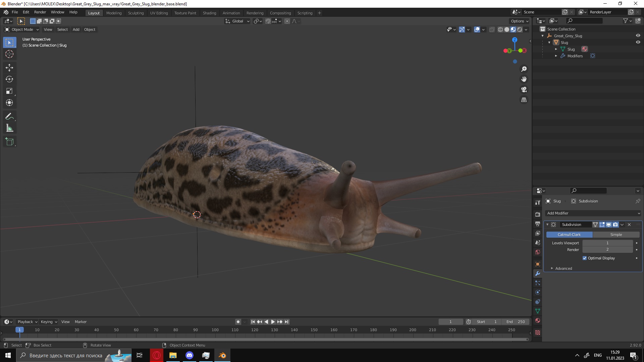Image resolution: width=644 pixels, height=362 pixels.
Task: Open the File menu
Action: click(15, 12)
